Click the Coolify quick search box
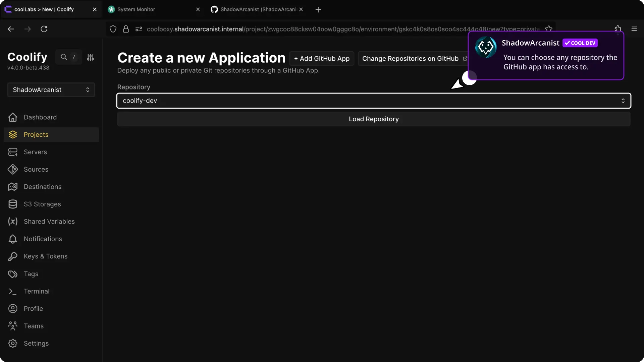The image size is (644, 362). tap(68, 57)
